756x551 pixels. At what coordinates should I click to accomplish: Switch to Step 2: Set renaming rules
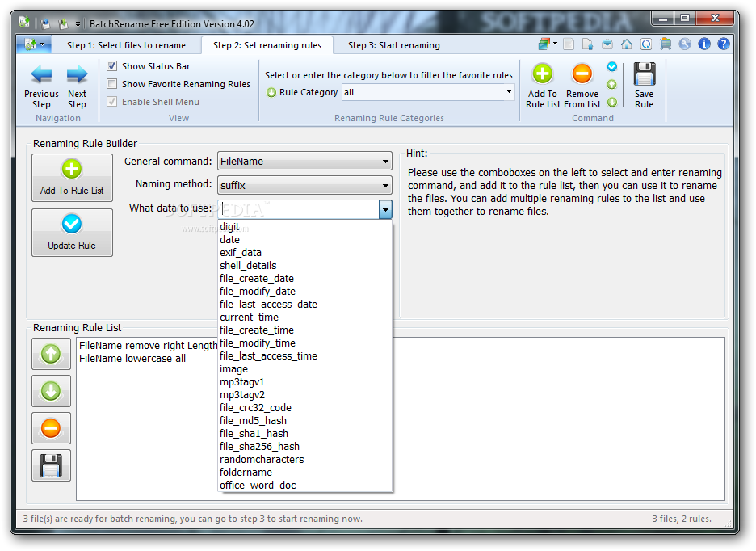click(267, 45)
